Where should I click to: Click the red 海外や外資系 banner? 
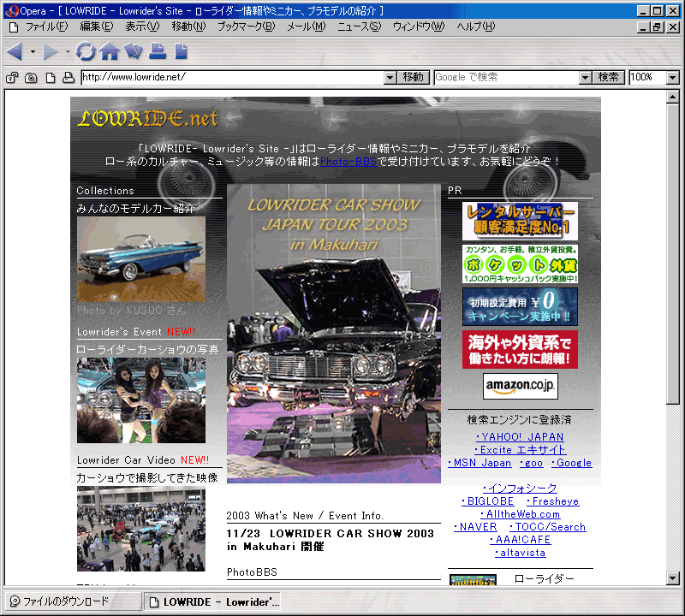point(520,349)
